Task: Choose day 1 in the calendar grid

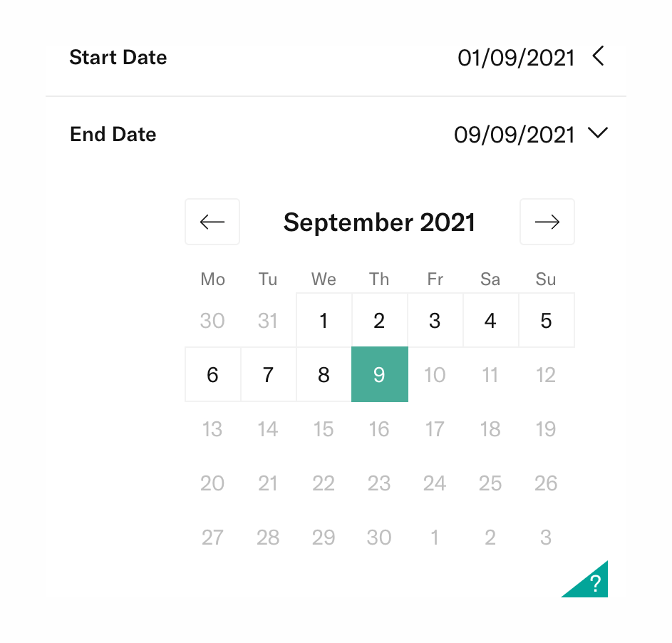Action: point(324,320)
